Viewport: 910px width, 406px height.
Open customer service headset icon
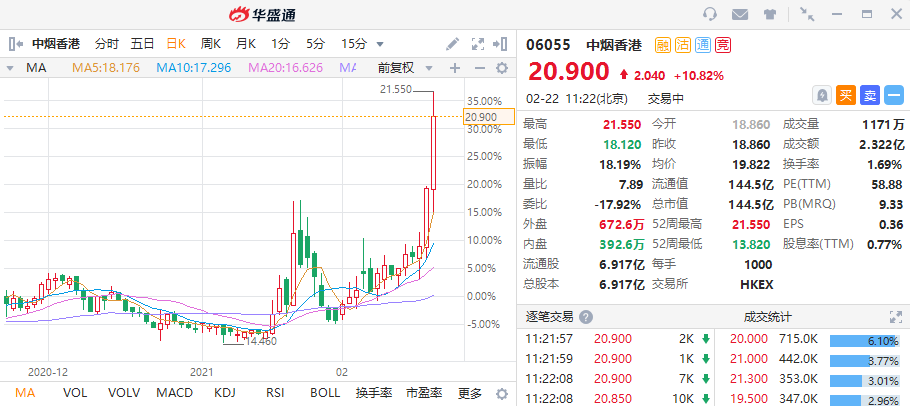(709, 14)
